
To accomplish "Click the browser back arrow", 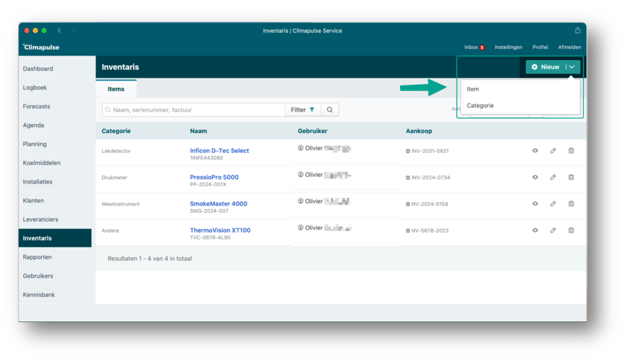I will click(59, 30).
